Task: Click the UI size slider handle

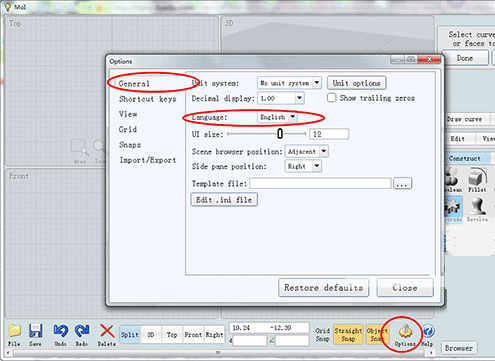Action: (280, 134)
